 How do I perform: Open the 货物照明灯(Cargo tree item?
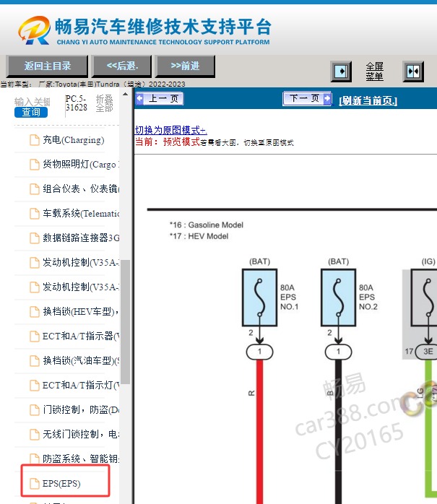point(80,164)
